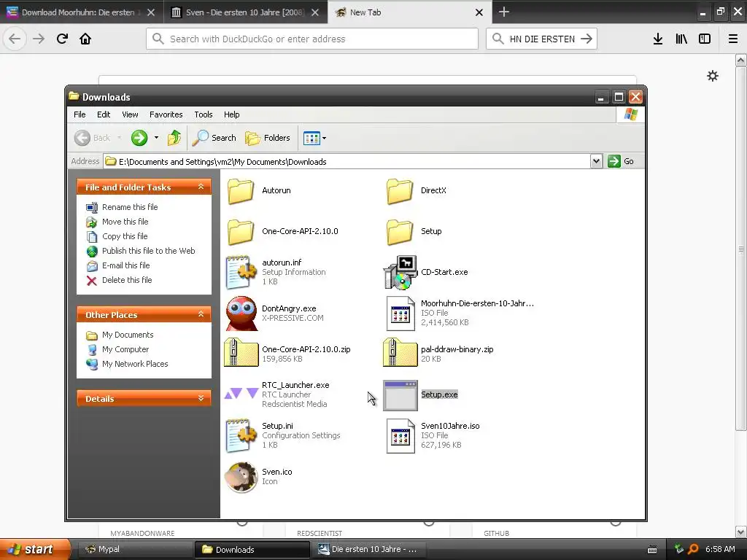Viewport: 747px width, 560px height.
Task: Select the One-Core-API-2.10.0 folder icon
Action: click(x=241, y=232)
